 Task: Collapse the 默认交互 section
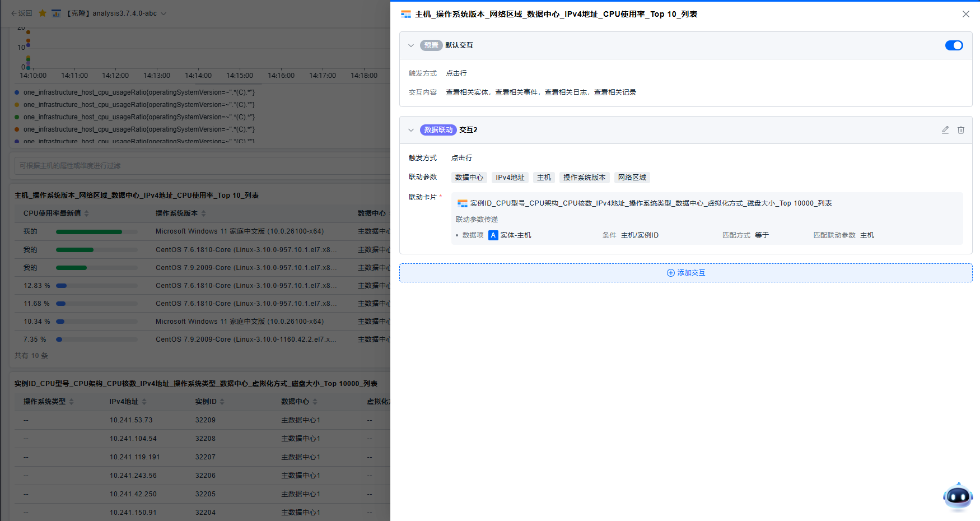click(x=411, y=45)
